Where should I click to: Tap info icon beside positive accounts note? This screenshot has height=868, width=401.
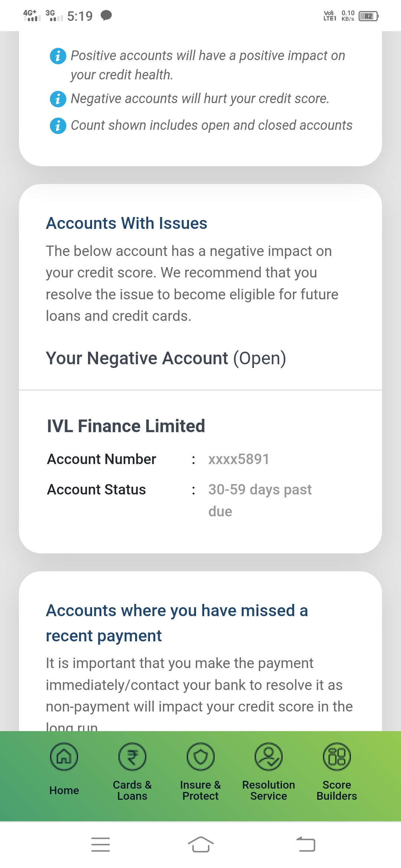(58, 56)
